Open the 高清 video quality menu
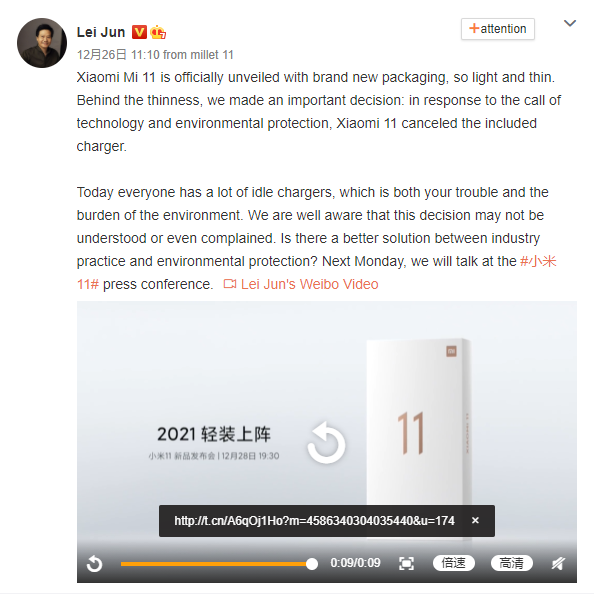The height and width of the screenshot is (596, 594). pos(512,563)
